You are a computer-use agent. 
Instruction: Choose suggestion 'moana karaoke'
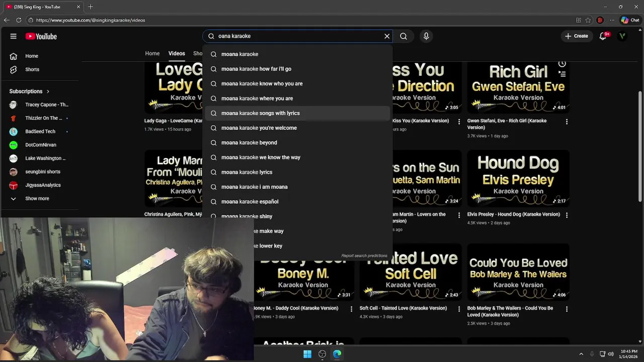297,54
